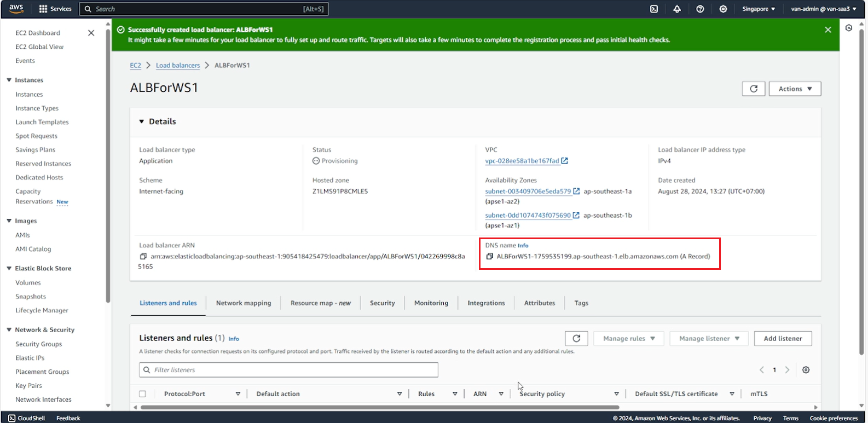868x423 pixels.
Task: Dismiss the green success banner
Action: pos(828,30)
